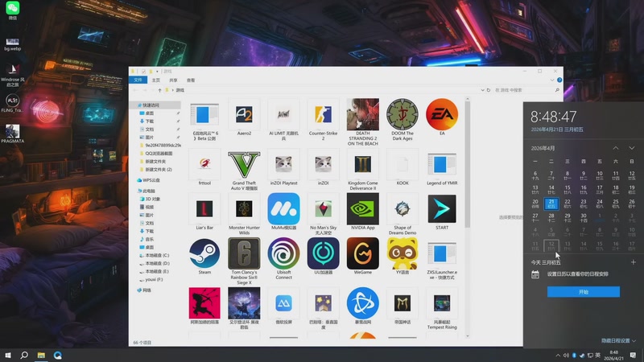This screenshot has height=362, width=644.
Task: Open the DEATH STRANDING 2 shortcut
Action: pos(363,122)
